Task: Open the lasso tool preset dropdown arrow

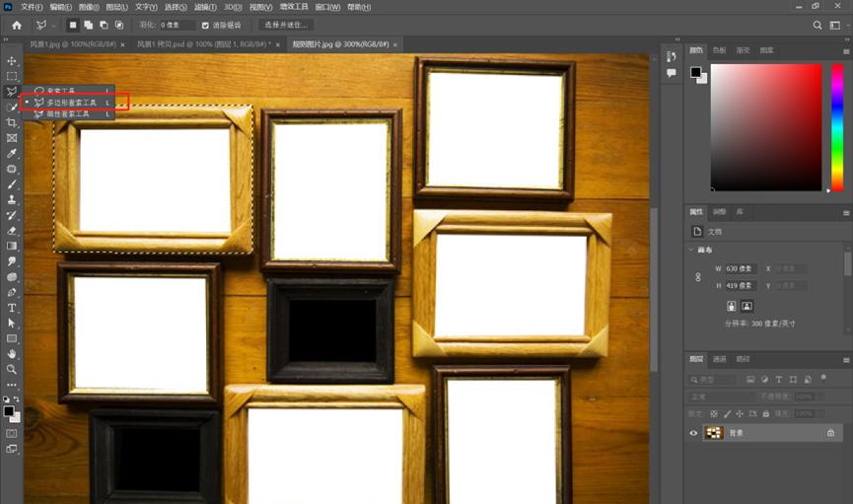Action: (53, 25)
